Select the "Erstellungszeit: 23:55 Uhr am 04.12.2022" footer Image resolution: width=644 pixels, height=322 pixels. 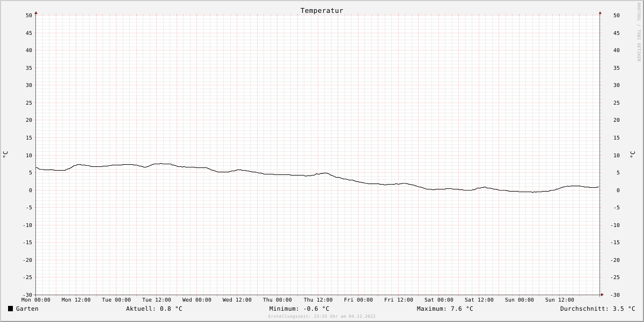[322, 317]
